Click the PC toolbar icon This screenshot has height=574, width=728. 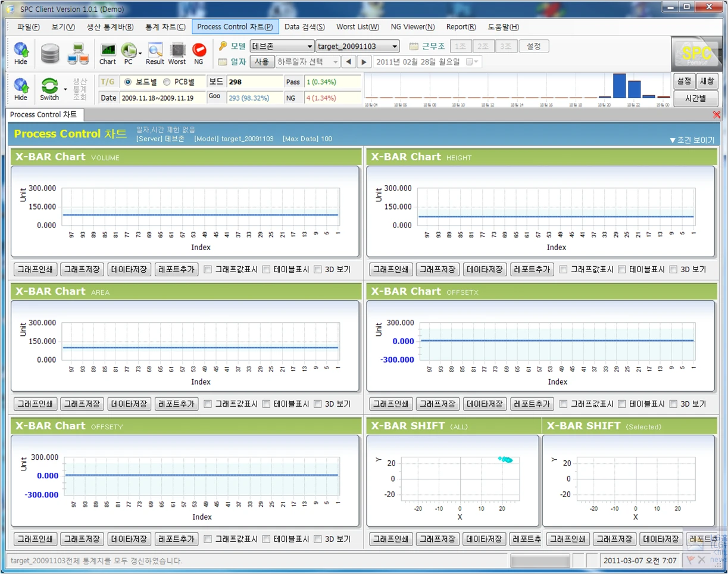[128, 54]
